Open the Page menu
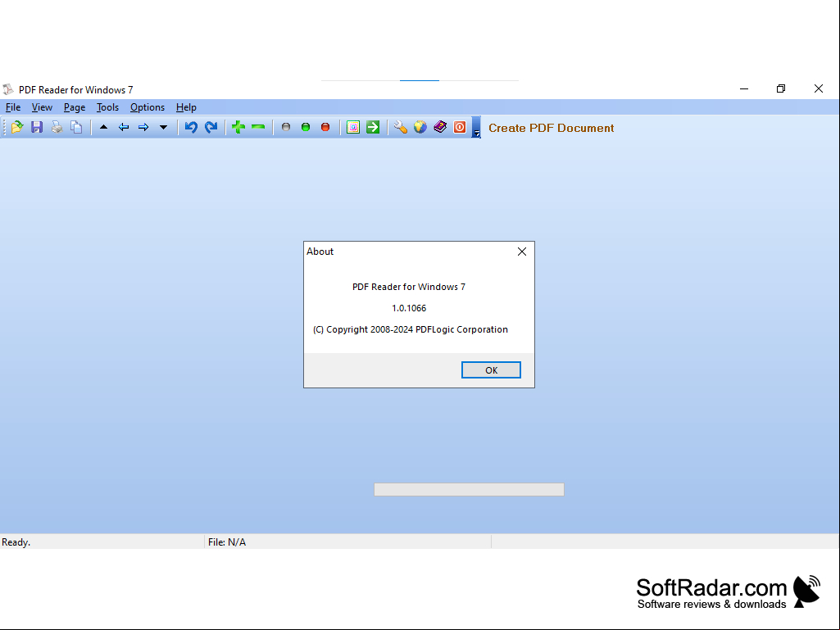This screenshot has height=630, width=840. tap(75, 107)
